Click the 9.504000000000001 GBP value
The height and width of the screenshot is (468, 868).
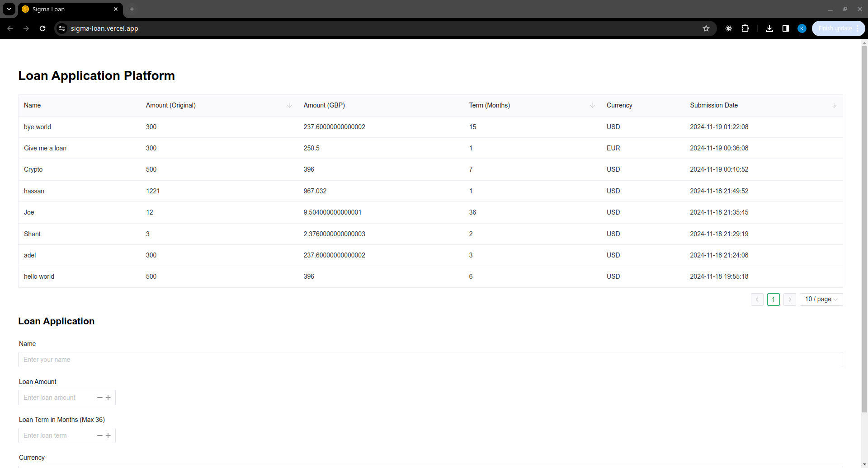[333, 212]
